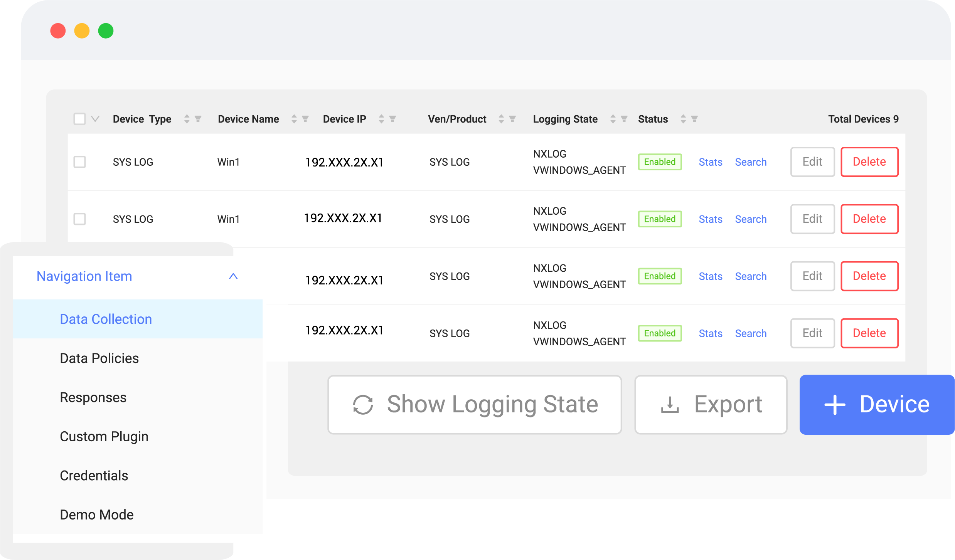Image resolution: width=955 pixels, height=560 pixels.
Task: Click the Enabled status badge on the first row
Action: click(659, 162)
